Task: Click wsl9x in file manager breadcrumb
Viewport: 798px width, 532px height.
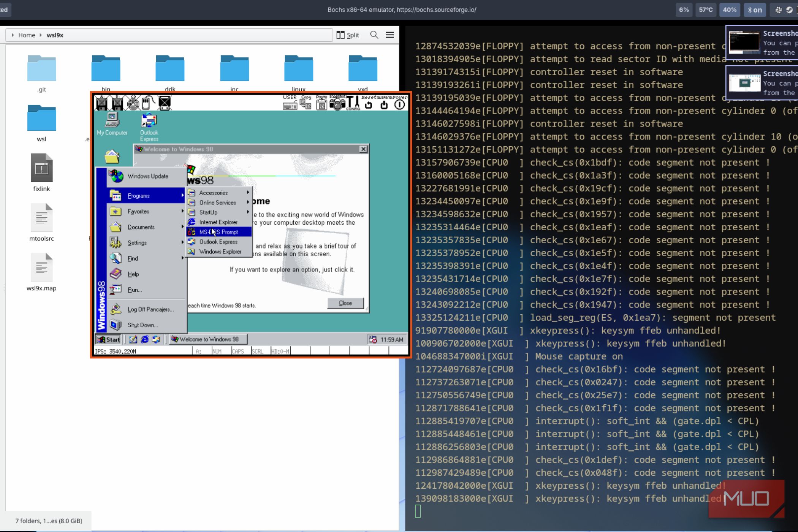Action: click(x=55, y=35)
